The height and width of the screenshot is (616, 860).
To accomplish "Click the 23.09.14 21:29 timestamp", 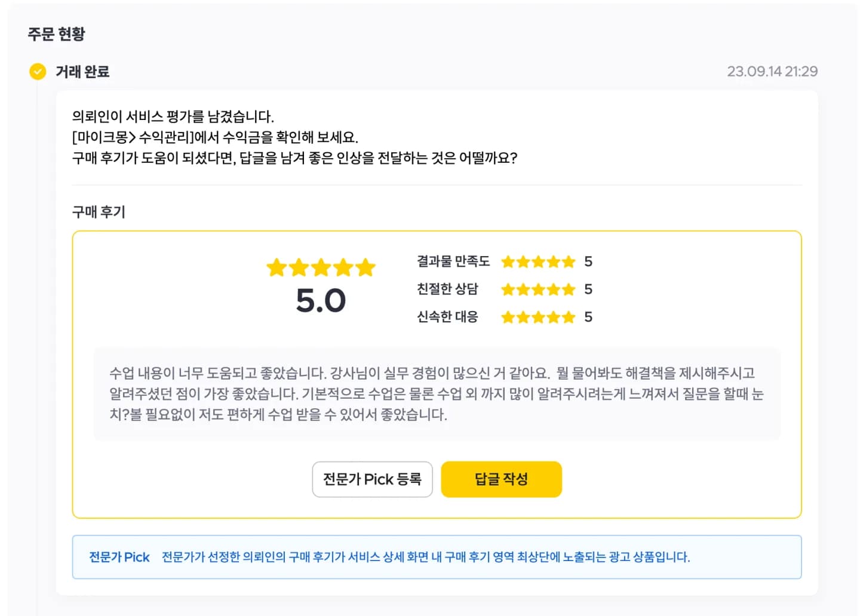I will [x=772, y=72].
